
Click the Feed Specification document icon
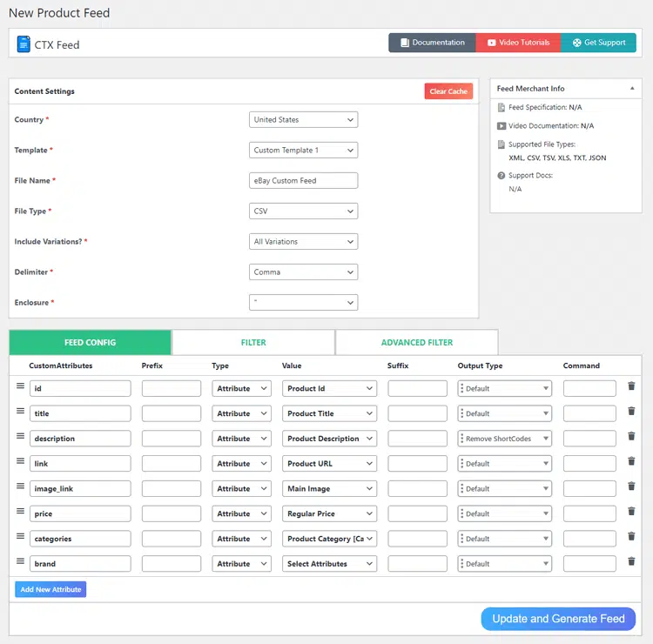(502, 107)
